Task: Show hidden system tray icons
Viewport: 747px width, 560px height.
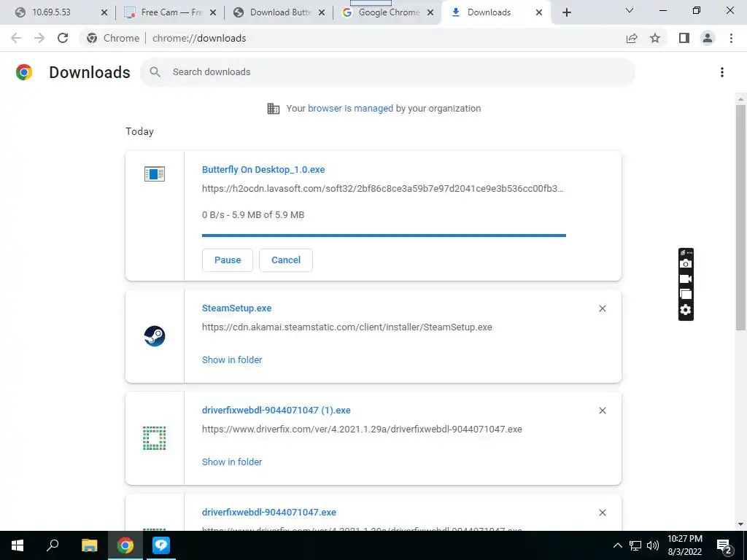Action: [x=617, y=545]
